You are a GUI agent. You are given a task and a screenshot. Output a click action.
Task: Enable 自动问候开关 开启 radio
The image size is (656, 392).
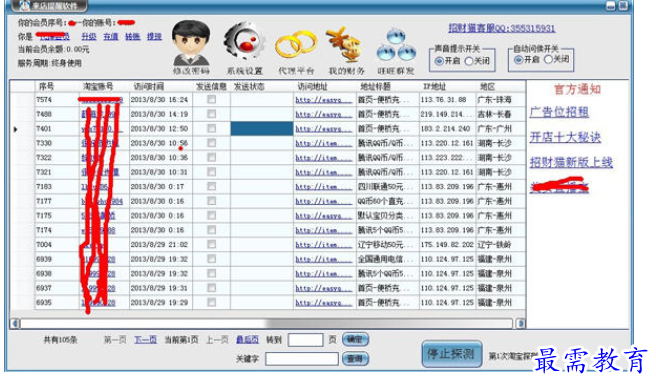(x=518, y=60)
